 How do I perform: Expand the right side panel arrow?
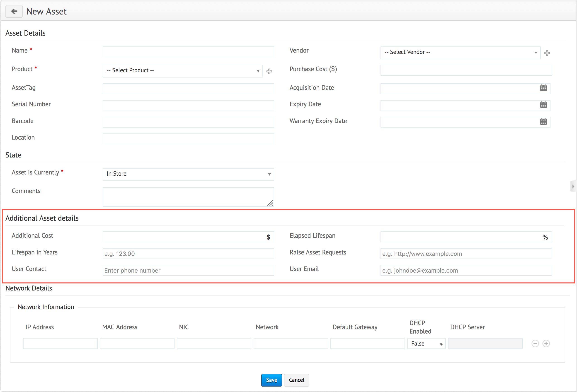click(573, 186)
